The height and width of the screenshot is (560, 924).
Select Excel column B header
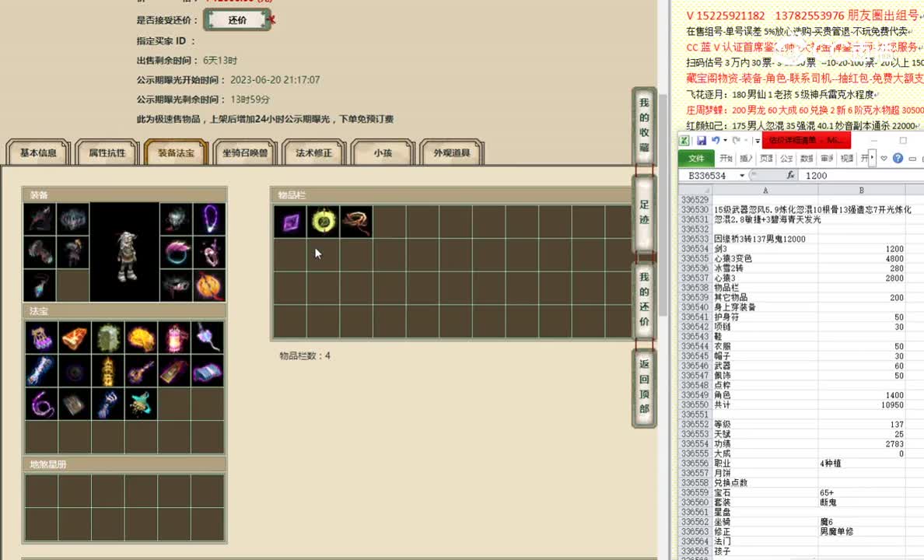pos(862,190)
